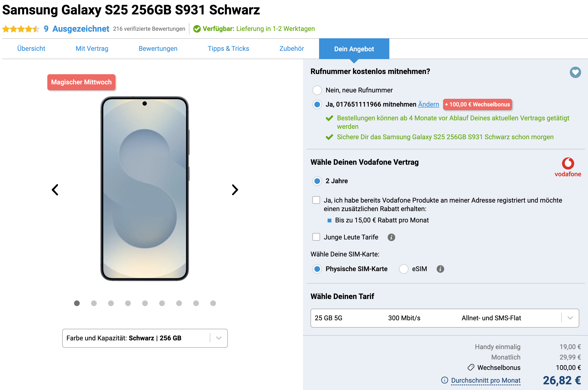Open the Durchschnitt pro Monat link
This screenshot has width=588, height=390.
(x=486, y=380)
